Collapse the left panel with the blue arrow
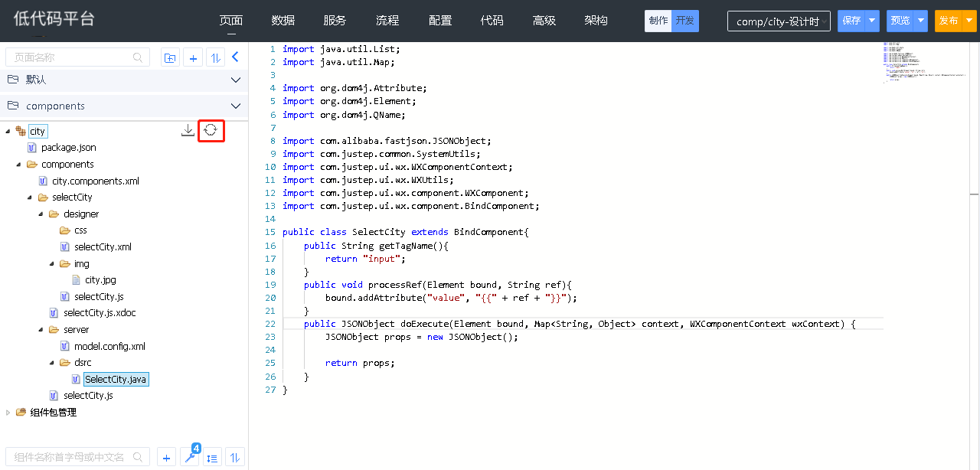 point(236,57)
